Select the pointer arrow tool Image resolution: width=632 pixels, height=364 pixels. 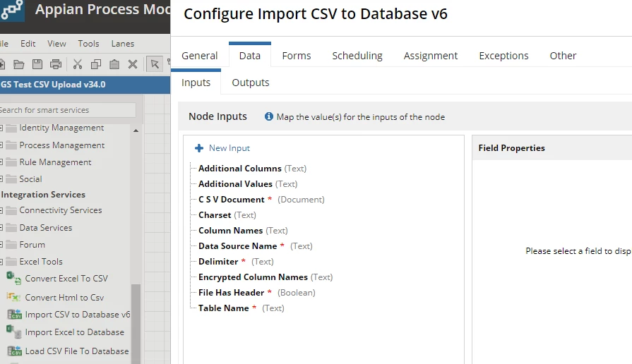[x=155, y=64]
